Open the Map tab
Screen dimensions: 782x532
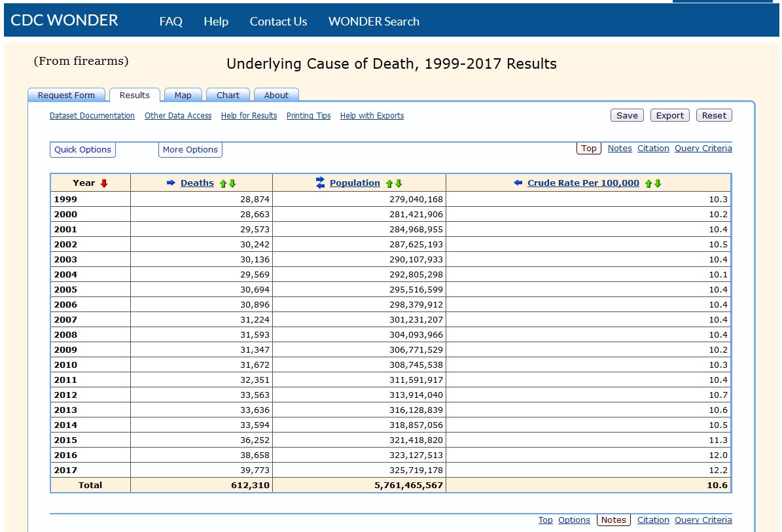coord(183,96)
